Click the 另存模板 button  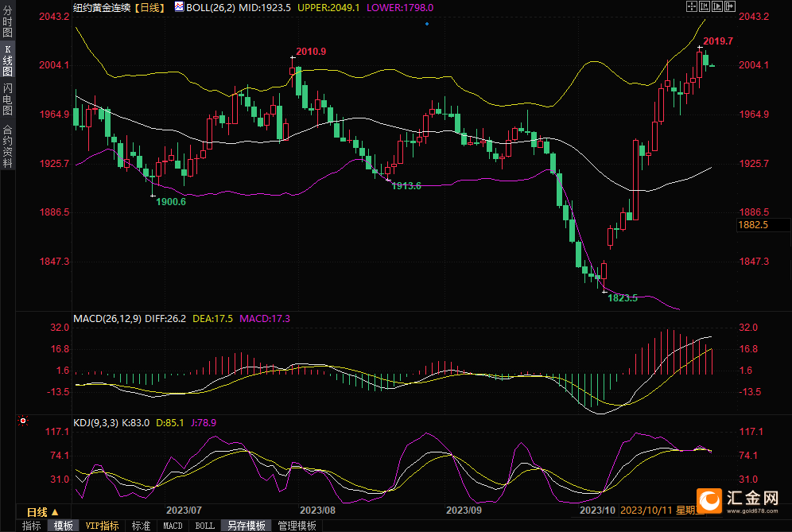tap(247, 526)
